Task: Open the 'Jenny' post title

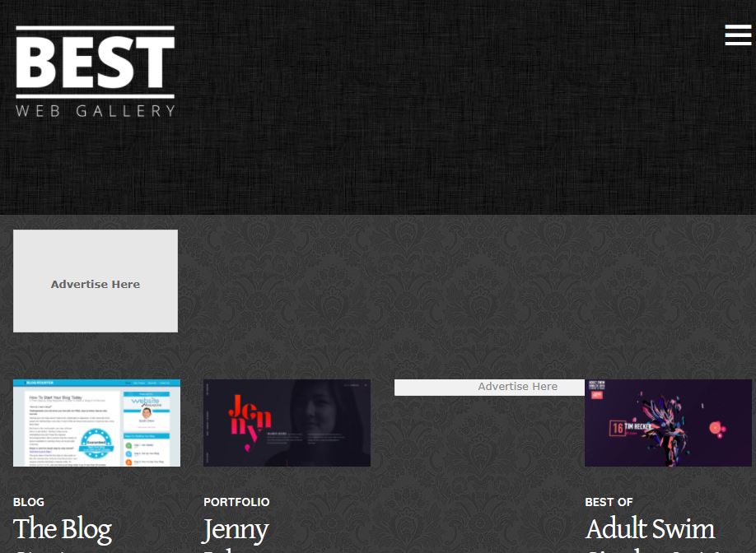Action: tap(236, 530)
